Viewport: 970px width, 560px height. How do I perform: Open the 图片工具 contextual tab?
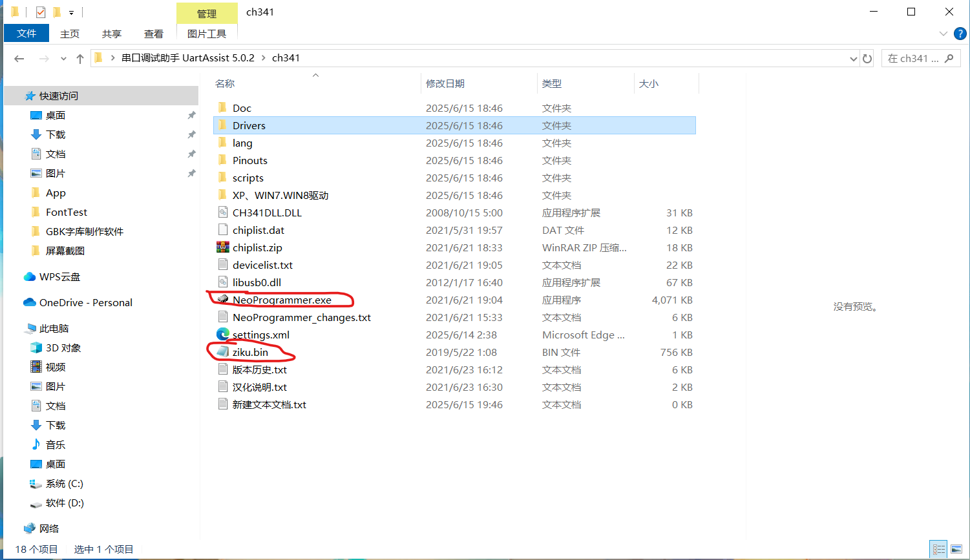(x=207, y=34)
